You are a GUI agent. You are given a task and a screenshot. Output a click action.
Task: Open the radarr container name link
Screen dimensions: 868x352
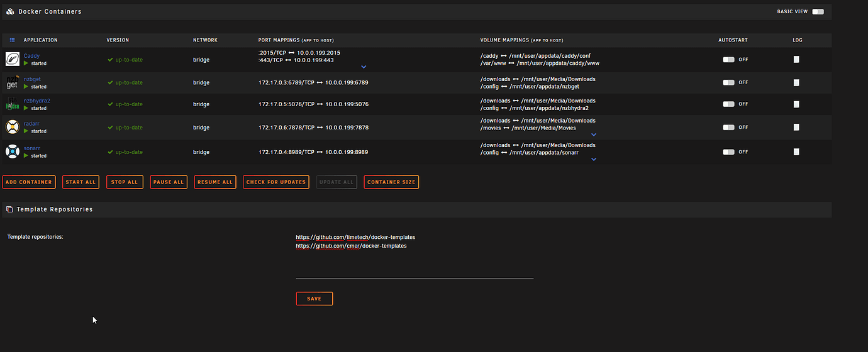pos(31,124)
